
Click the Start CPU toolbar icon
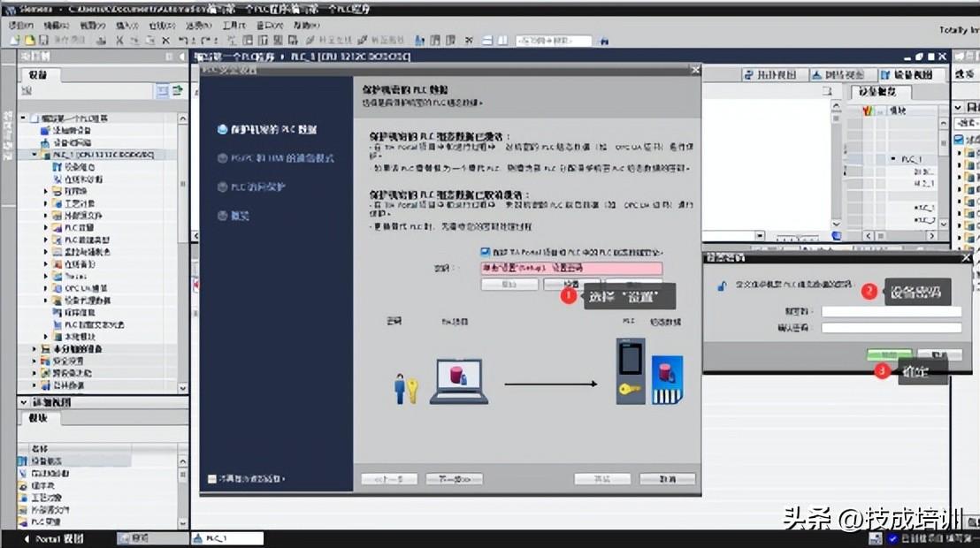pyautogui.click(x=436, y=41)
